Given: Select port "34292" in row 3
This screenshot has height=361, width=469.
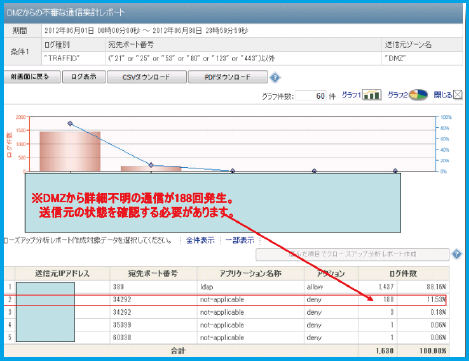Looking at the screenshot, I should coord(122,312).
